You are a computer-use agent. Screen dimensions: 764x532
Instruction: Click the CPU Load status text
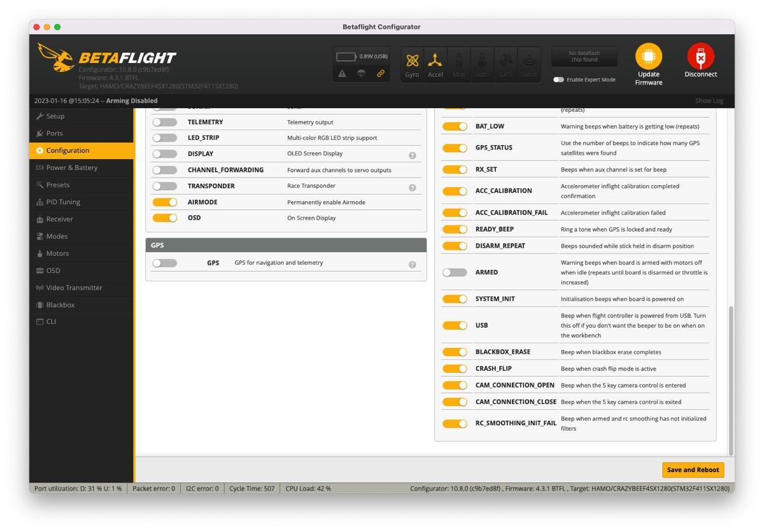click(x=308, y=489)
